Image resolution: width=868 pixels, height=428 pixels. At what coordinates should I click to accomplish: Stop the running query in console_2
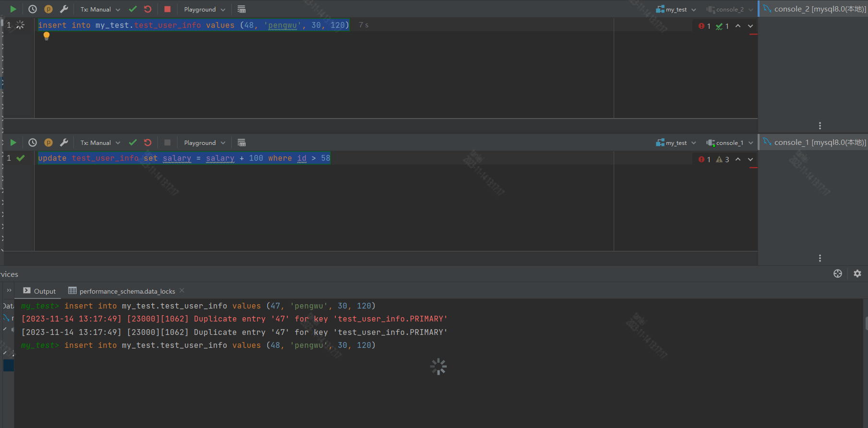(x=167, y=9)
